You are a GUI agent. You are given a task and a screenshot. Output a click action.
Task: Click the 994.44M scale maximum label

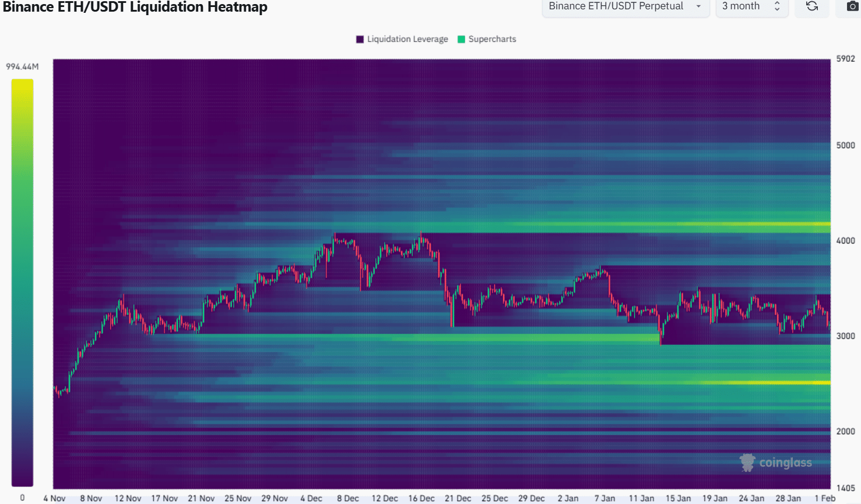(x=22, y=66)
